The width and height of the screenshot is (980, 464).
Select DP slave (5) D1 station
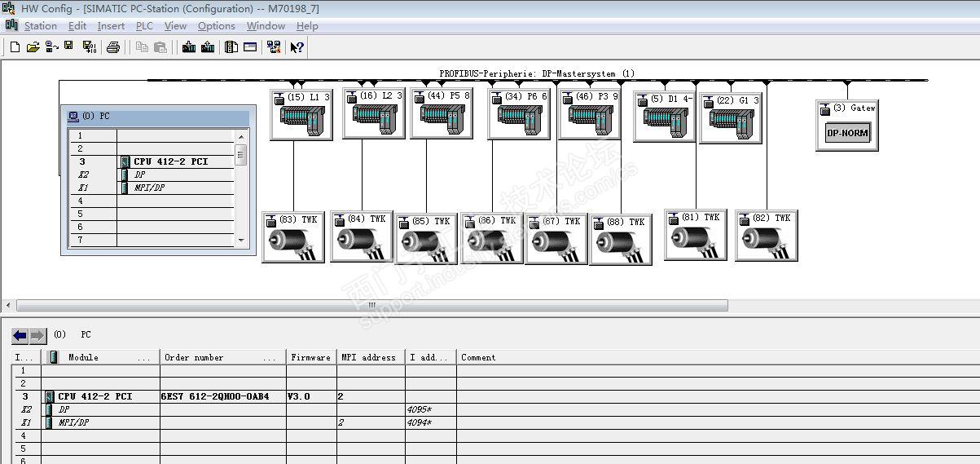click(x=664, y=117)
